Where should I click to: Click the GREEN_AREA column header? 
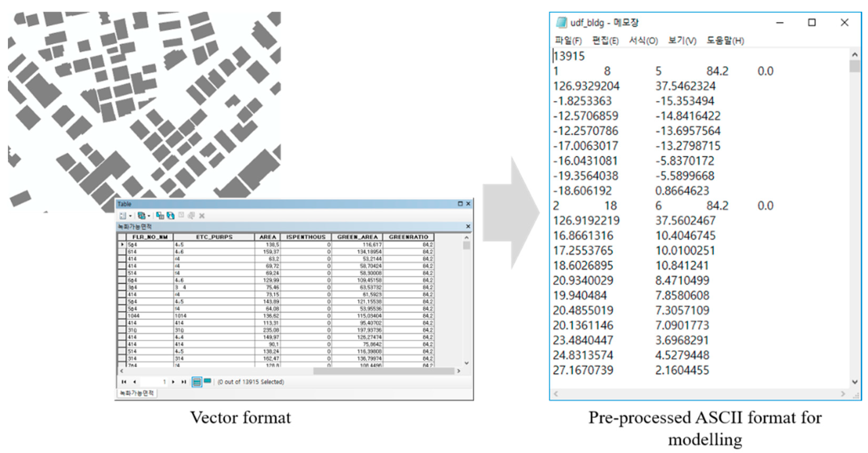pyautogui.click(x=357, y=237)
